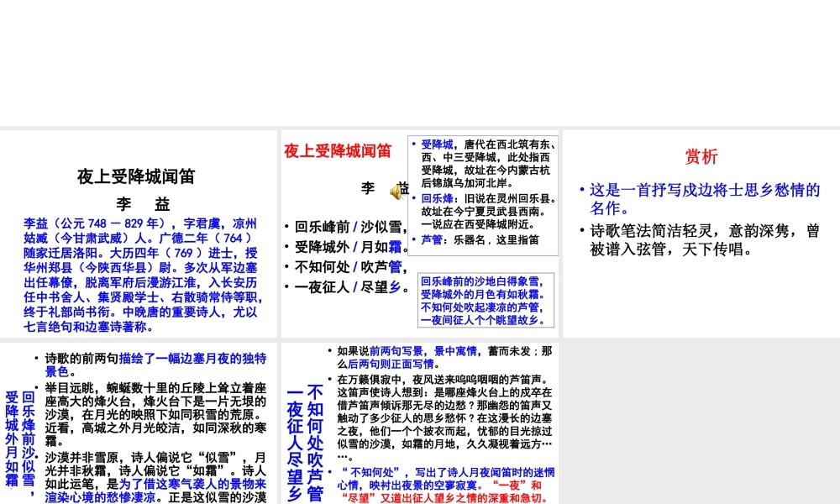
Task: Select the red title 夜上受降城闻笛
Action: (x=337, y=152)
